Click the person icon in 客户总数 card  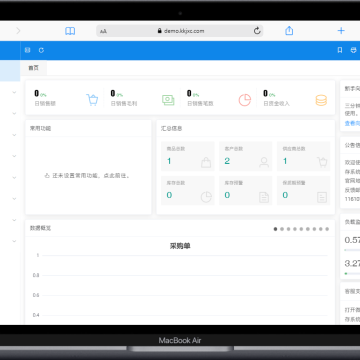click(x=264, y=162)
